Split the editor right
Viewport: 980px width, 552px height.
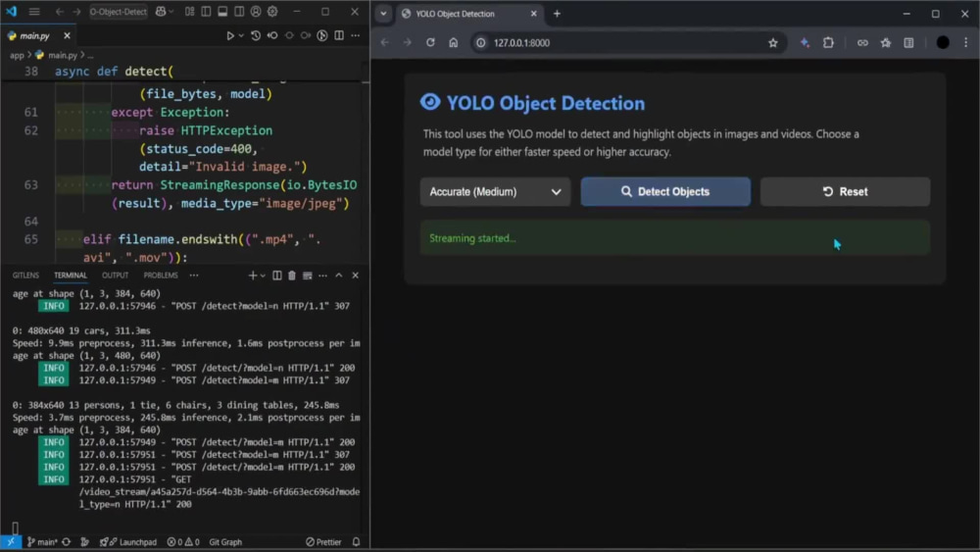click(339, 35)
